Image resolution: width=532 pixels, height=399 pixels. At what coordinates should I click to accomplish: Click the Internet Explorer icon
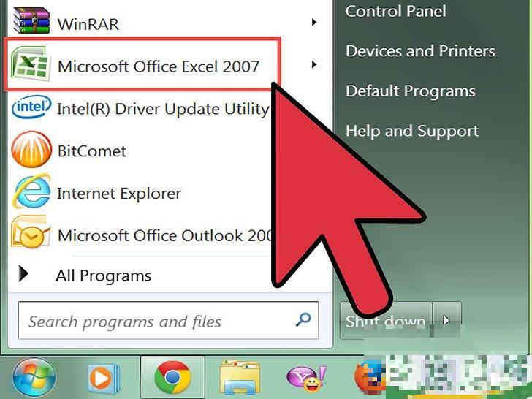[x=31, y=191]
